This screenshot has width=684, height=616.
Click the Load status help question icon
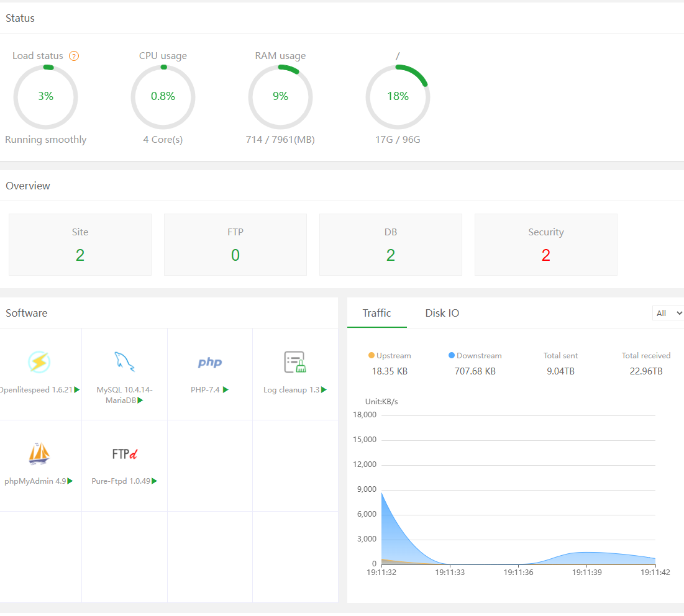(74, 56)
